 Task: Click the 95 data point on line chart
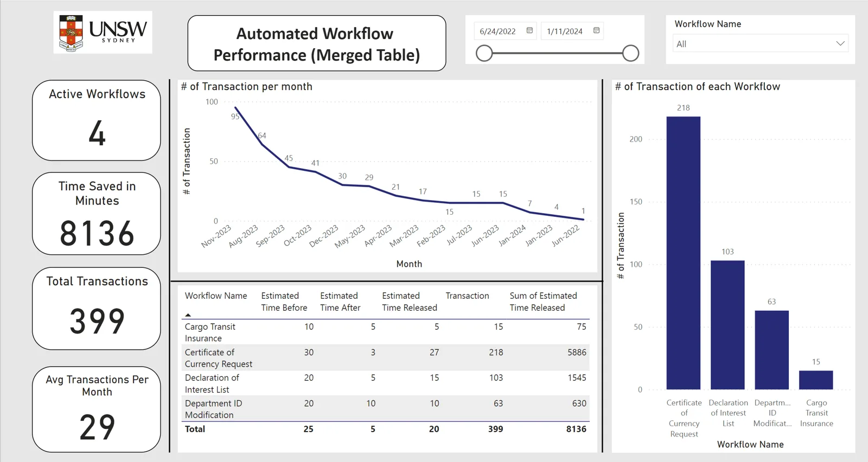tap(235, 108)
